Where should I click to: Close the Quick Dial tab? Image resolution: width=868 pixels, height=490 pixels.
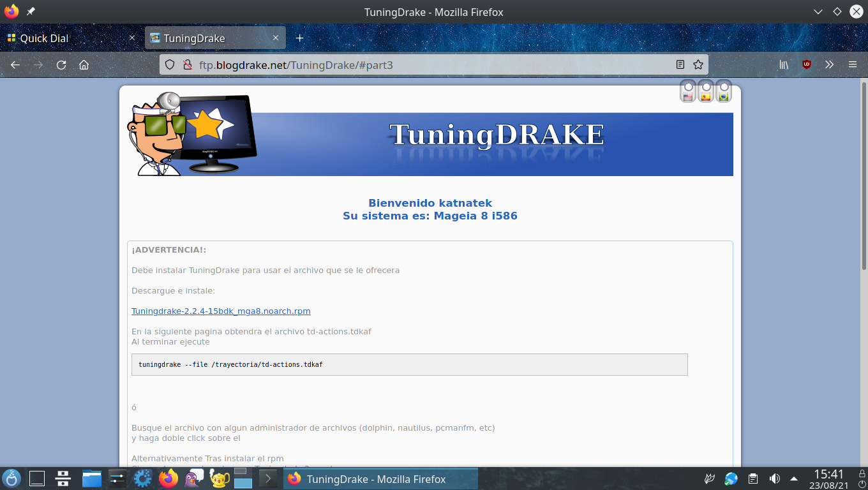tap(132, 38)
